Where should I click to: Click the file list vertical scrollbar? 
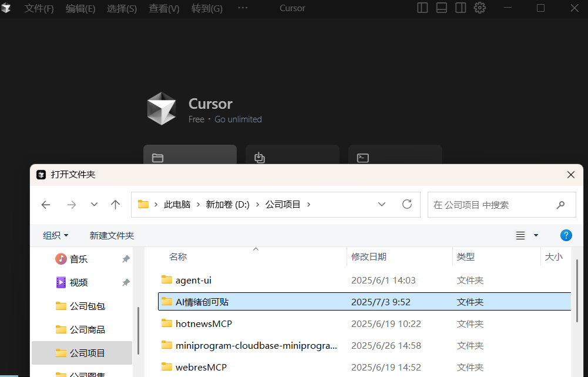click(577, 291)
